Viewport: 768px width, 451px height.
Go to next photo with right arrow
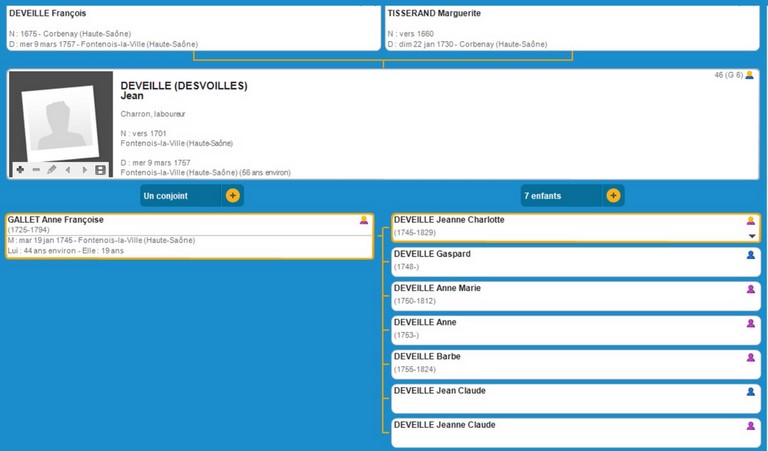(84, 170)
